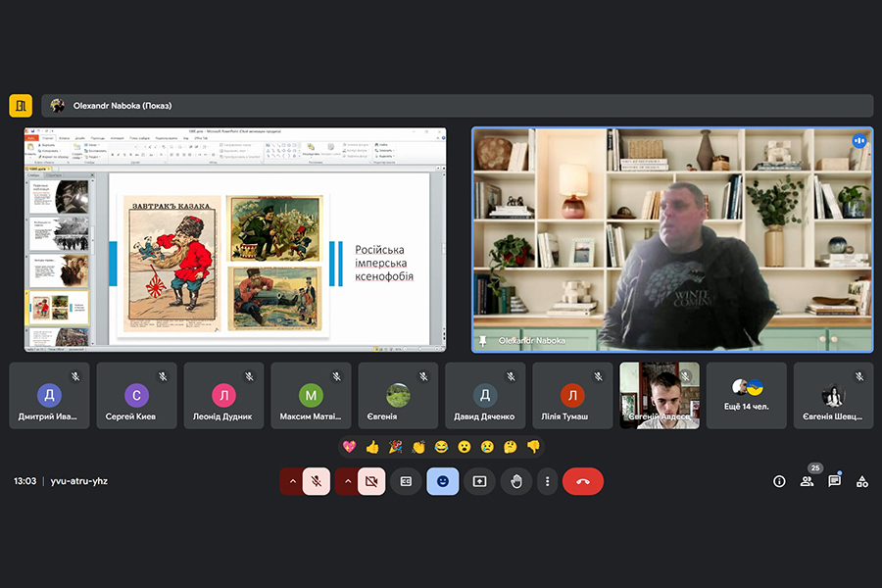
Task: Select the Євгенія participant tile
Action: (x=398, y=396)
